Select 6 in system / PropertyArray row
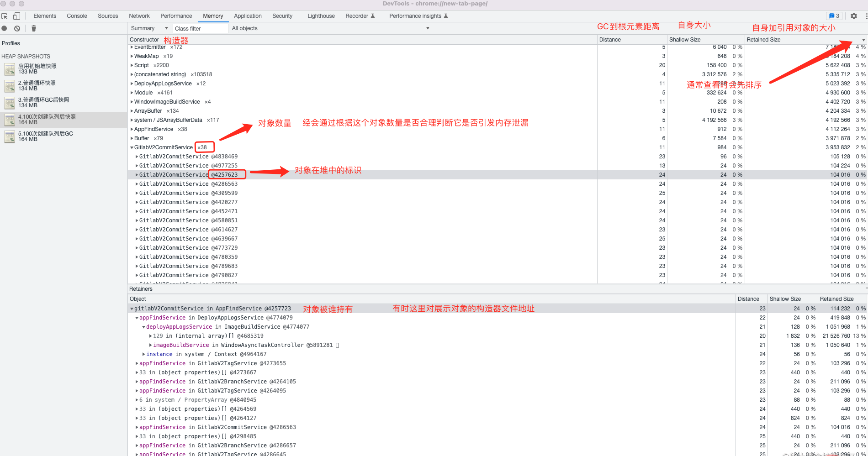Image resolution: width=868 pixels, height=456 pixels. [498, 400]
